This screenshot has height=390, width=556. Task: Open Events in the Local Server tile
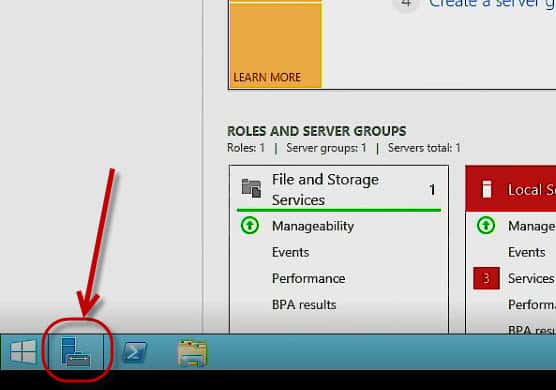click(527, 252)
